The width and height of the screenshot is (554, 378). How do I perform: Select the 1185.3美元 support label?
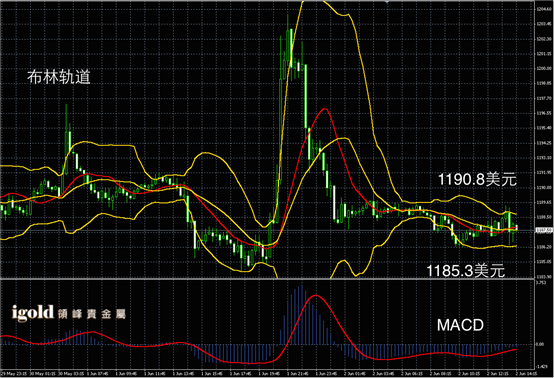(x=466, y=271)
